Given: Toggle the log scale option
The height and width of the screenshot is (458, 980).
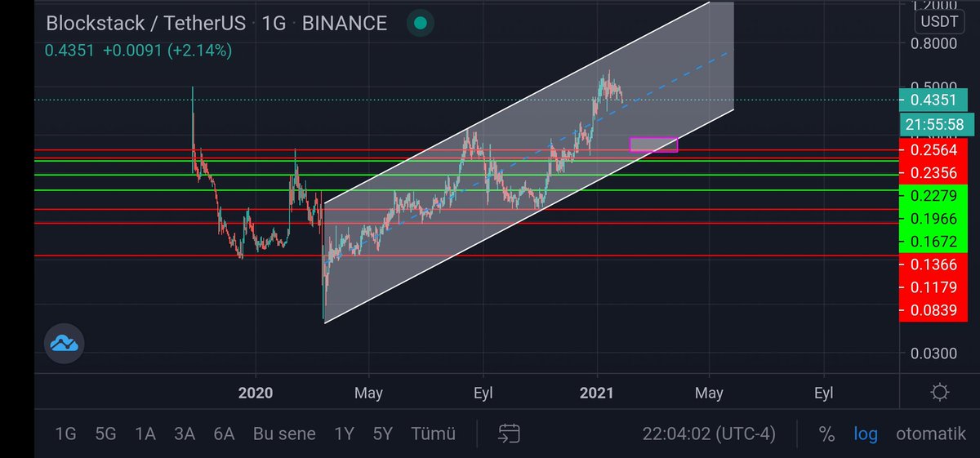Looking at the screenshot, I should click(x=866, y=434).
